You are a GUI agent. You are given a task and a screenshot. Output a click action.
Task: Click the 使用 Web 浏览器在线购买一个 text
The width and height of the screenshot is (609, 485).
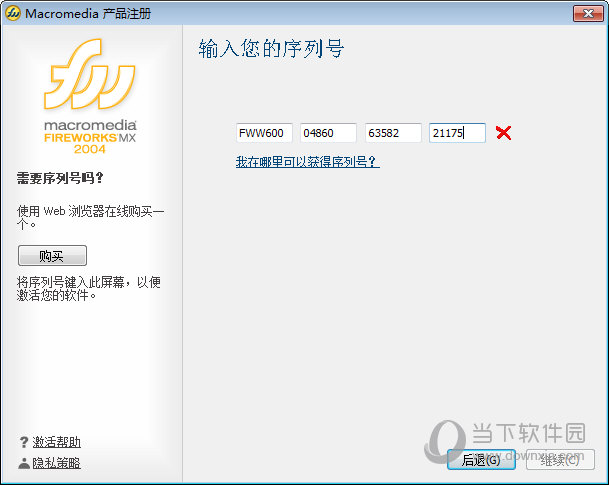[x=90, y=217]
